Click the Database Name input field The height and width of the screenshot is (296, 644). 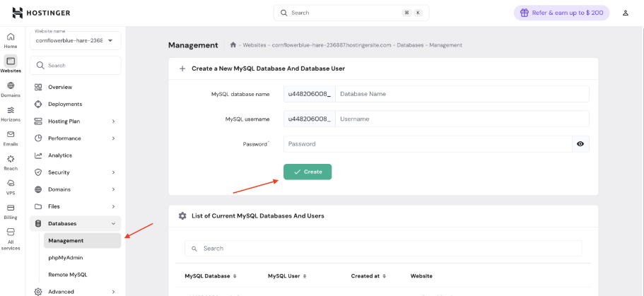click(x=462, y=94)
